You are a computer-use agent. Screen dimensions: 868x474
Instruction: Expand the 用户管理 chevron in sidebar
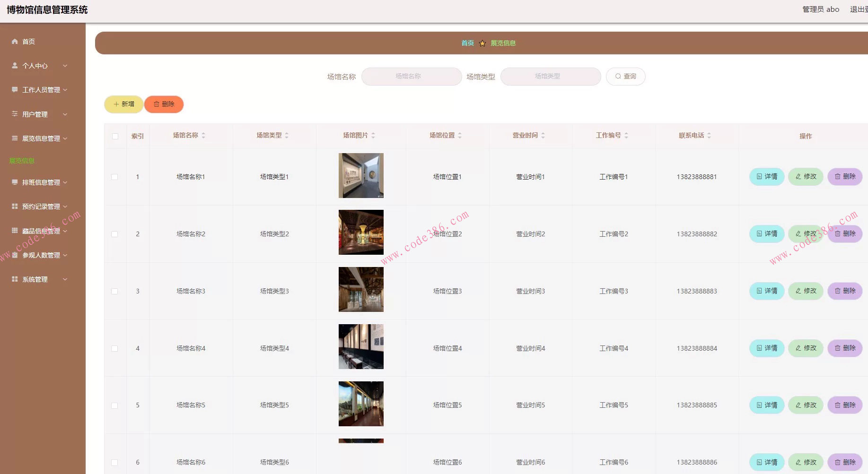[65, 114]
